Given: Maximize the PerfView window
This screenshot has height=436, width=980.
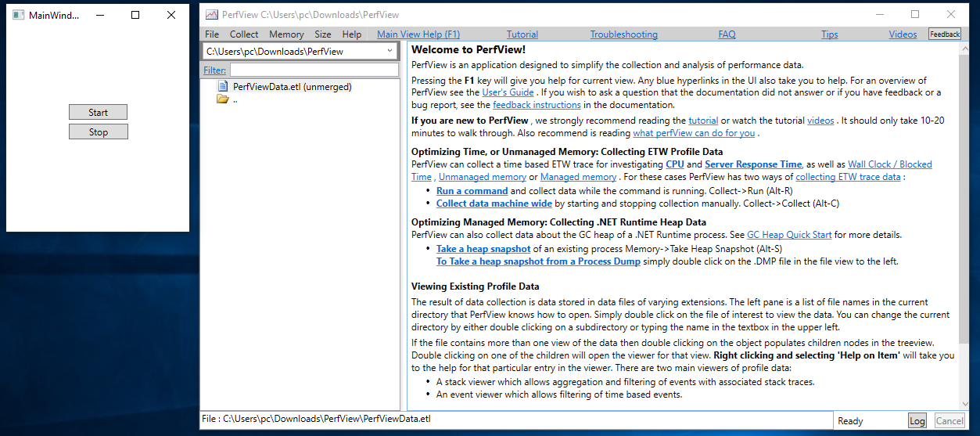Looking at the screenshot, I should point(915,14).
